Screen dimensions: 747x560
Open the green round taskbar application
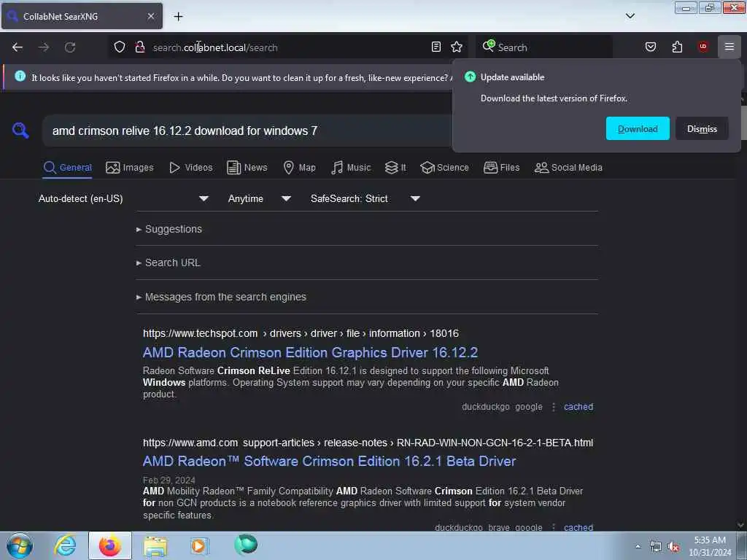click(x=246, y=545)
